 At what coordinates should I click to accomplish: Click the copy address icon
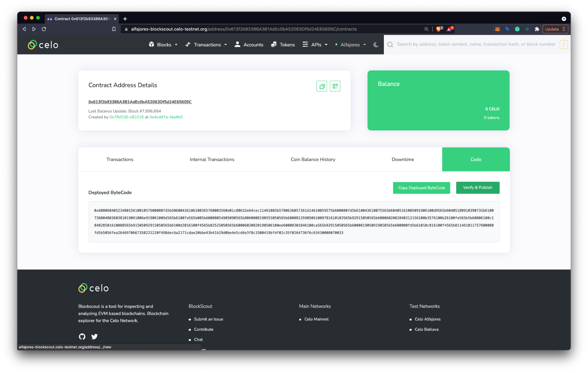point(322,86)
